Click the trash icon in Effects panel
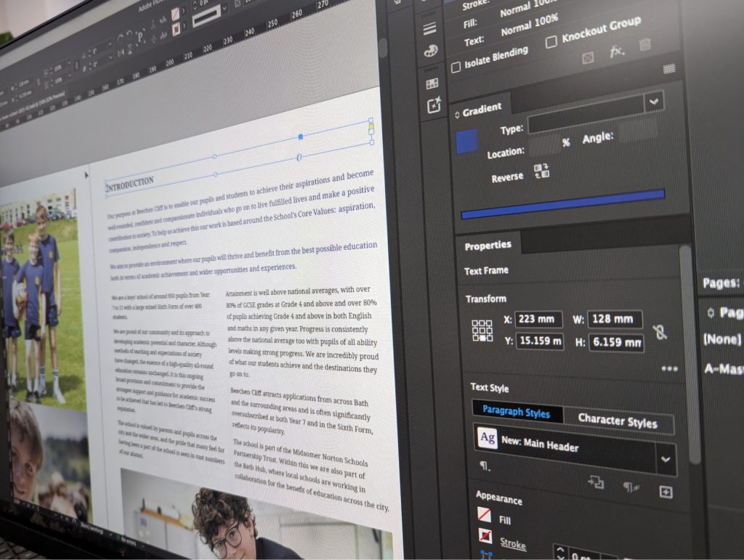Image resolution: width=744 pixels, height=560 pixels. [x=644, y=46]
